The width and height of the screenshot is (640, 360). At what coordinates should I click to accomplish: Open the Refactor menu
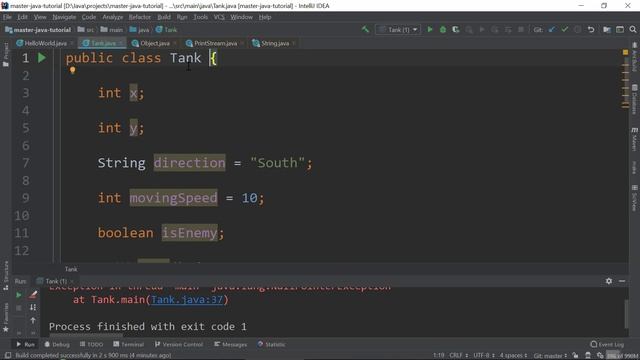click(x=140, y=17)
